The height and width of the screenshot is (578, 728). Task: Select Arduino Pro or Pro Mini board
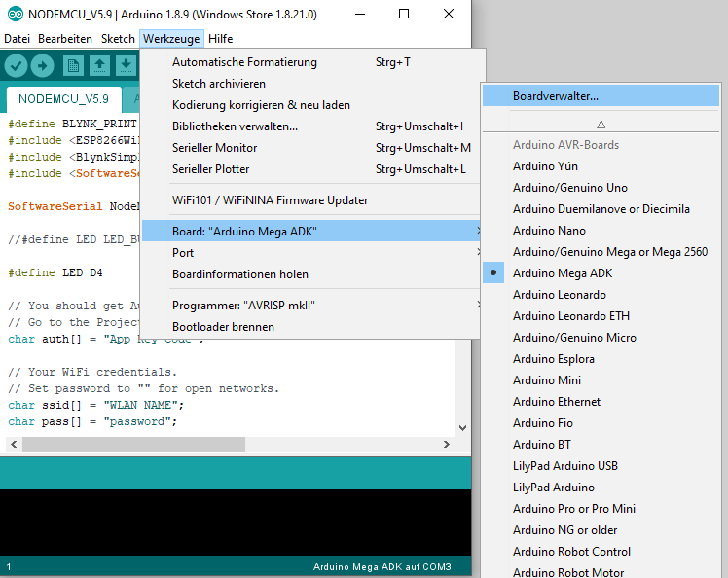[x=601, y=508]
